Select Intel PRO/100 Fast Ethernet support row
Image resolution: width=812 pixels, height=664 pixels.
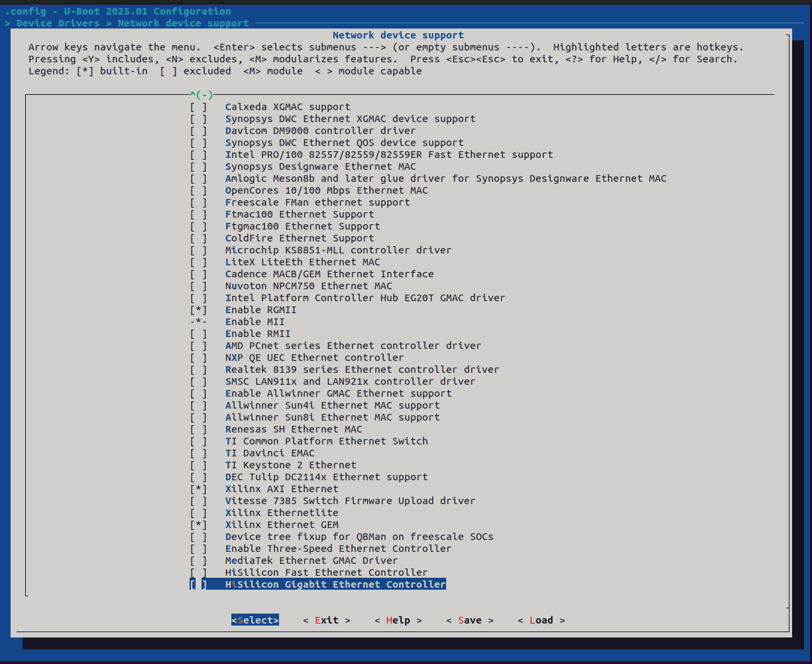click(x=389, y=155)
